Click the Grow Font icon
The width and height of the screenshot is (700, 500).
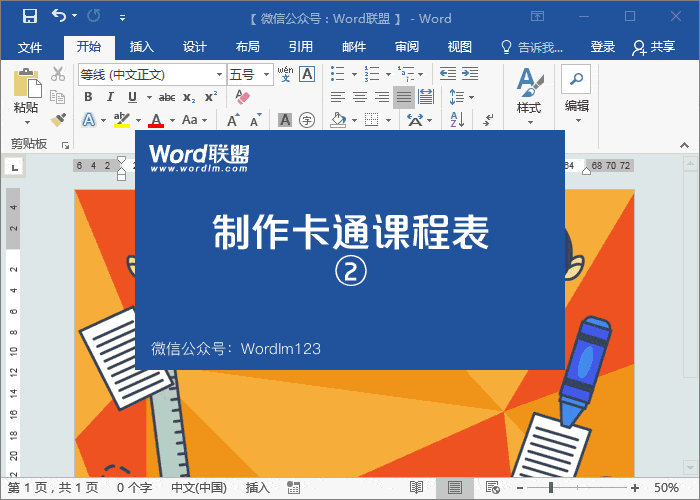[x=233, y=120]
